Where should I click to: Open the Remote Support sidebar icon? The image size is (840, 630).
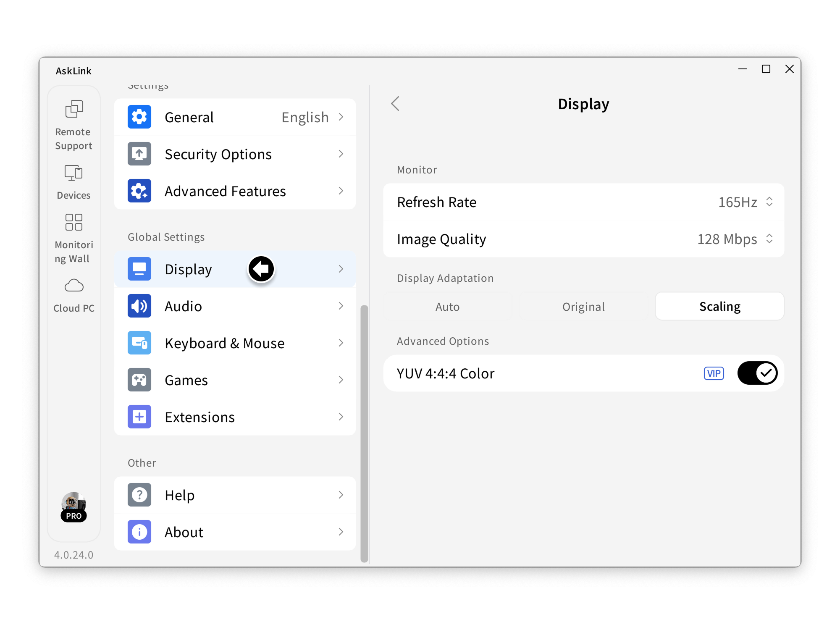click(74, 109)
